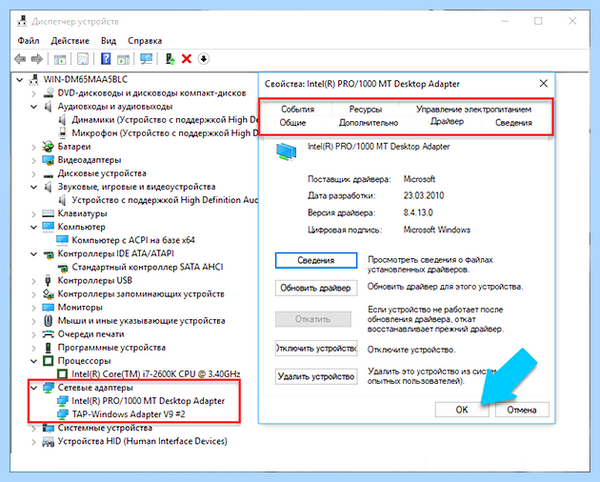The height and width of the screenshot is (482, 600).
Task: Expand the Батареи category
Action: pos(34,147)
